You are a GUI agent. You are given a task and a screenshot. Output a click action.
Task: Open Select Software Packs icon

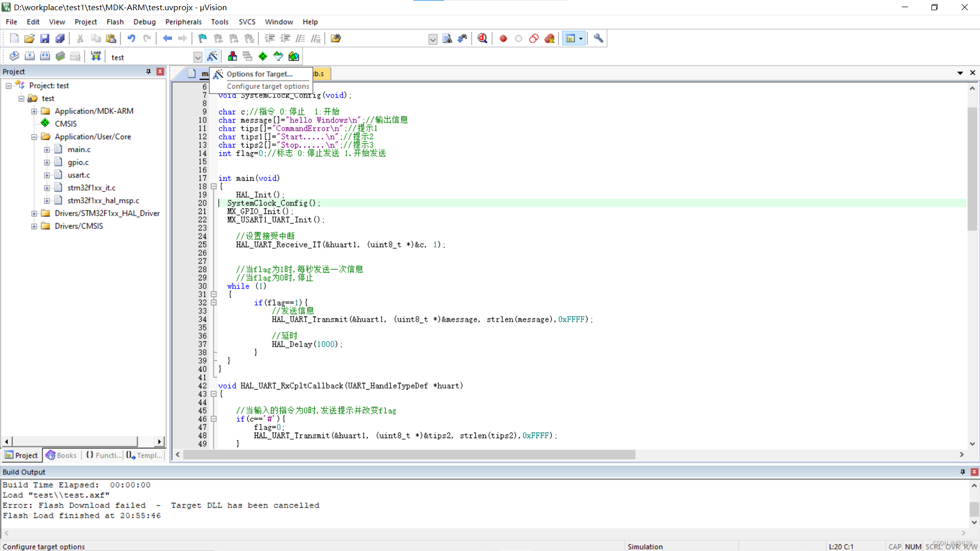[x=278, y=56]
